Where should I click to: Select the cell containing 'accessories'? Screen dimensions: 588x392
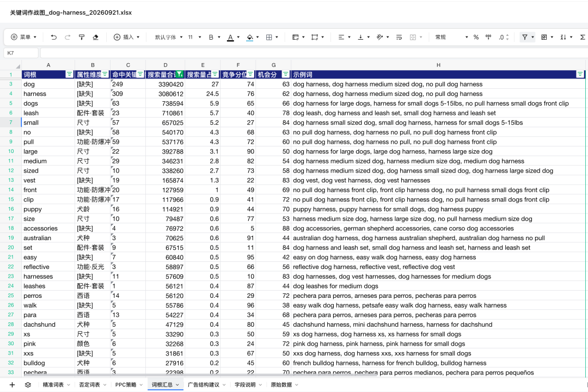[x=48, y=229]
